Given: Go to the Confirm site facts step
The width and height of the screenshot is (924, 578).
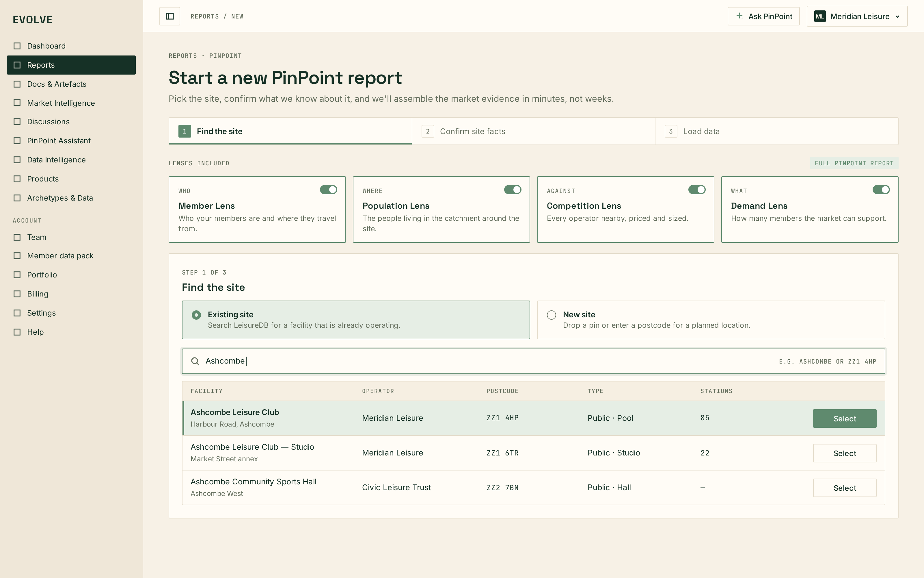Looking at the screenshot, I should pyautogui.click(x=533, y=131).
